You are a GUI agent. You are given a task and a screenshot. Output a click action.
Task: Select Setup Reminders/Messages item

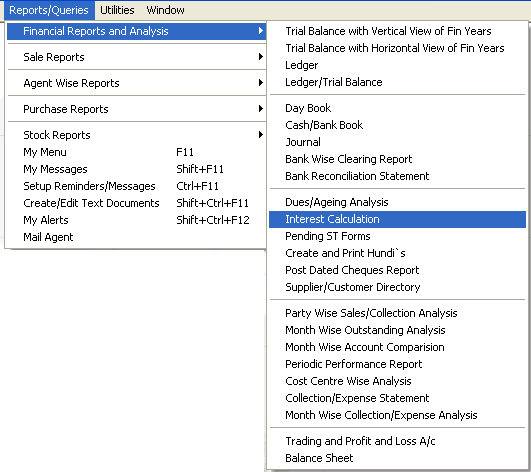click(136, 186)
